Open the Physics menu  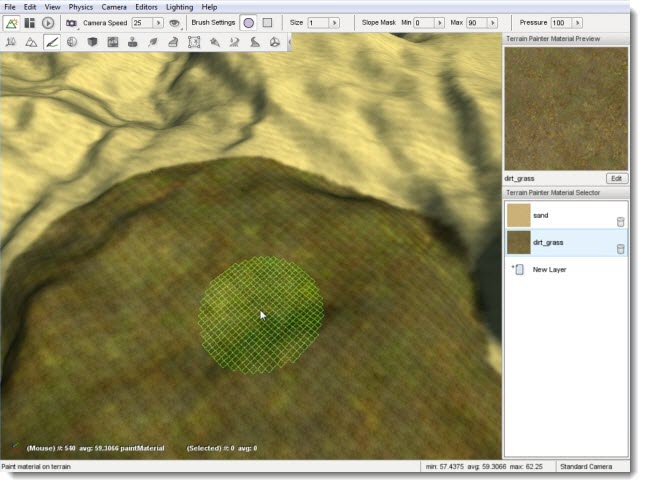[x=80, y=7]
